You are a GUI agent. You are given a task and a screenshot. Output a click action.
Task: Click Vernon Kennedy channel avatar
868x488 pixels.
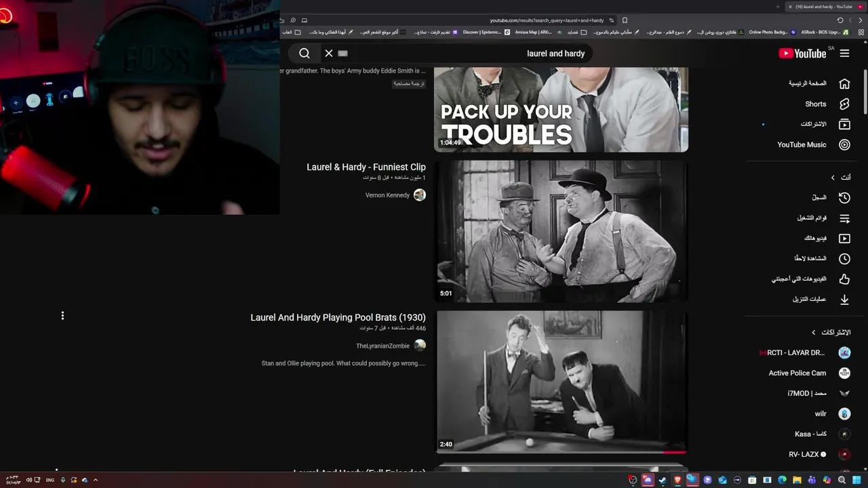420,195
